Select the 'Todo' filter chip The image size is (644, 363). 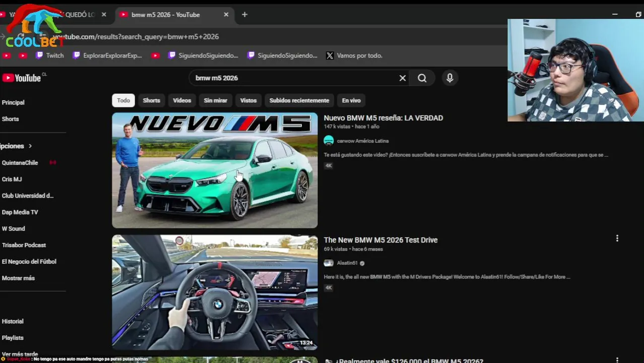pyautogui.click(x=123, y=100)
